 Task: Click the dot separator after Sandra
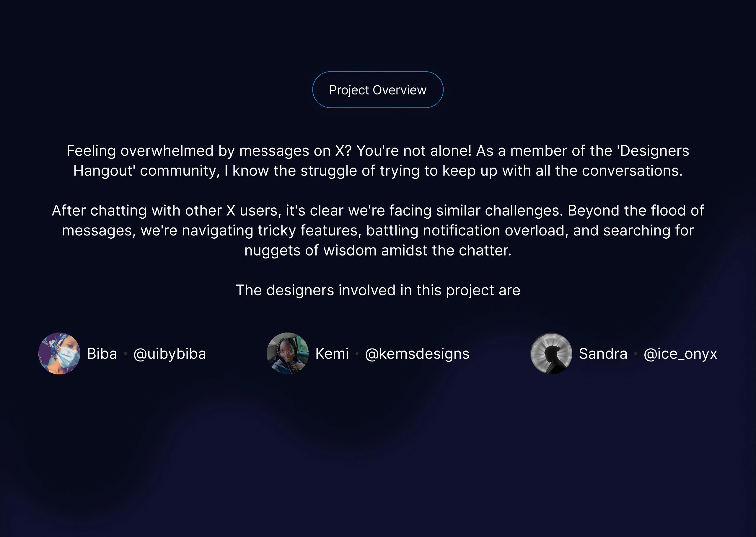coord(636,354)
